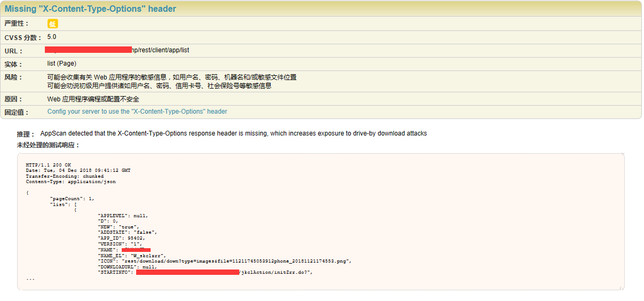Click the "VERSION": "1" line
The height and width of the screenshot is (301, 644).
pyautogui.click(x=120, y=244)
